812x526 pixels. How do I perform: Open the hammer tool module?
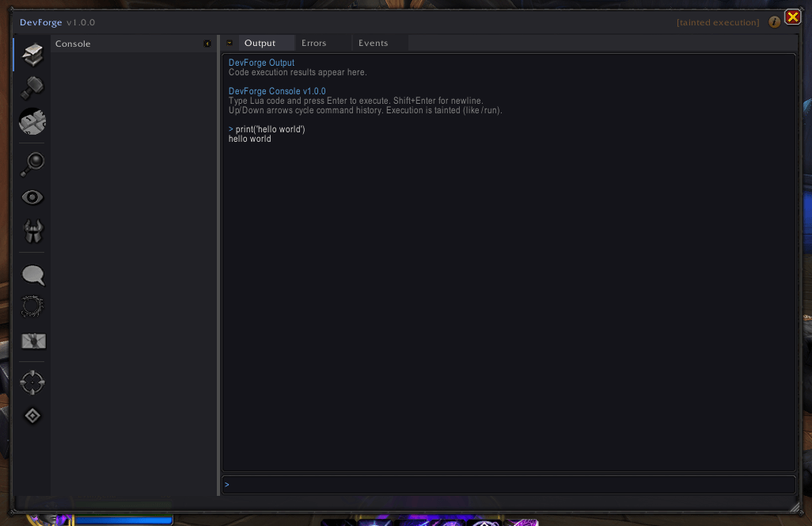click(x=32, y=88)
